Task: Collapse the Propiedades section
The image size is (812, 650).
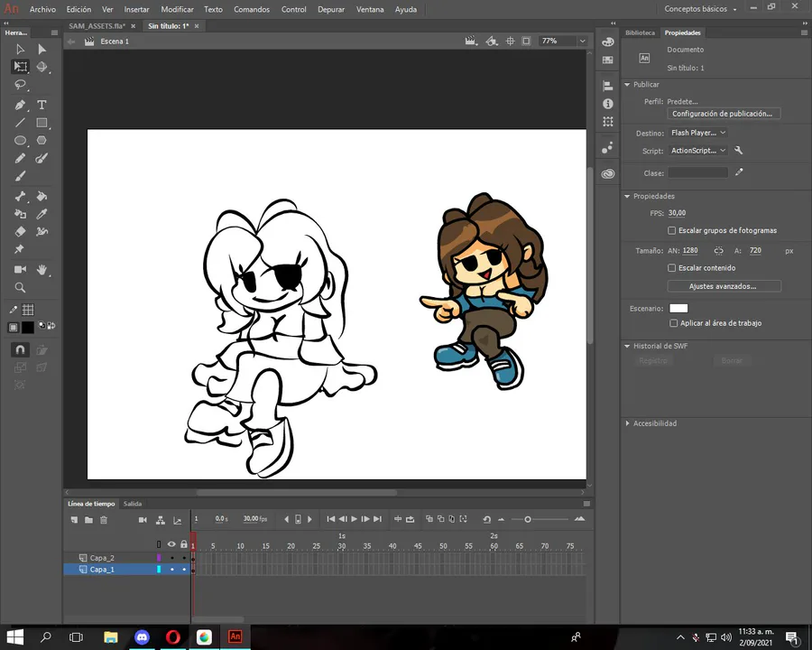Action: pyautogui.click(x=627, y=197)
